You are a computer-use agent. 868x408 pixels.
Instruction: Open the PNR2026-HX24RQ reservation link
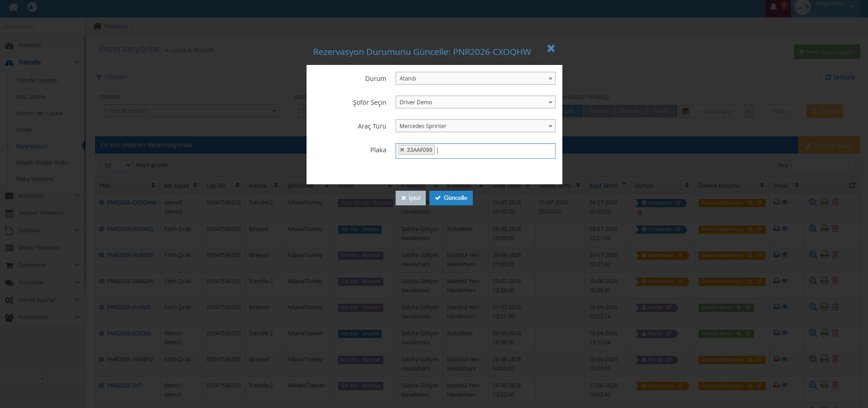(x=130, y=229)
